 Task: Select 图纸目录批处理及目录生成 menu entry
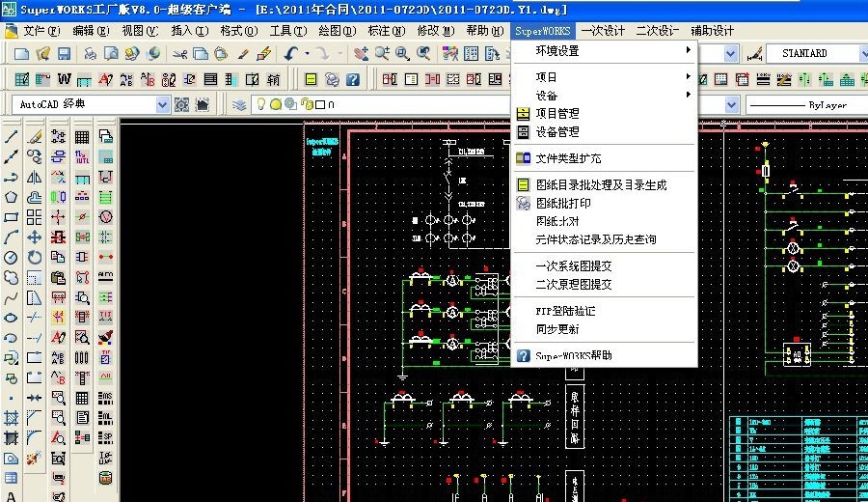click(x=601, y=184)
